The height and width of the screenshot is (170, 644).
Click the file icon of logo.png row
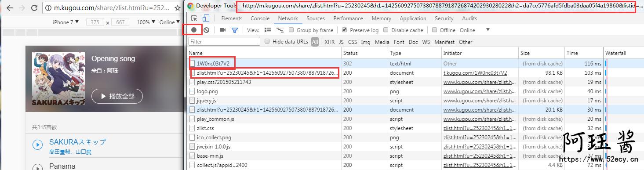pos(192,91)
